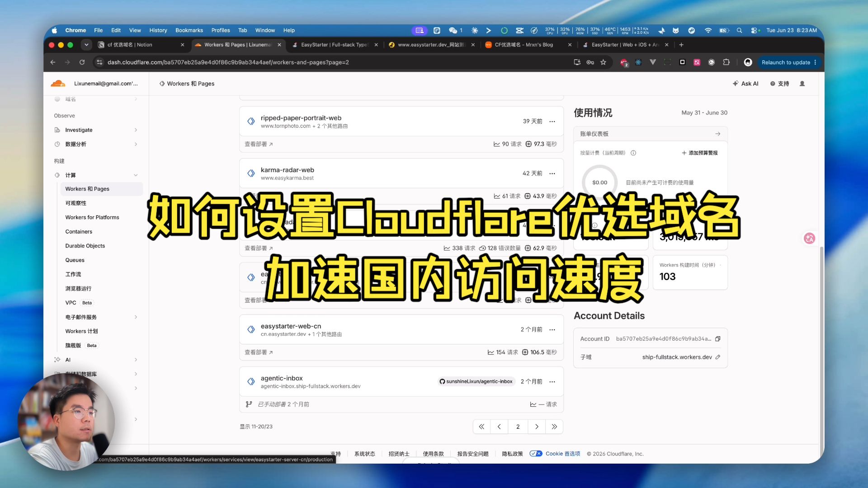
Task: Click the info icon next to 按量计费
Action: click(x=633, y=153)
